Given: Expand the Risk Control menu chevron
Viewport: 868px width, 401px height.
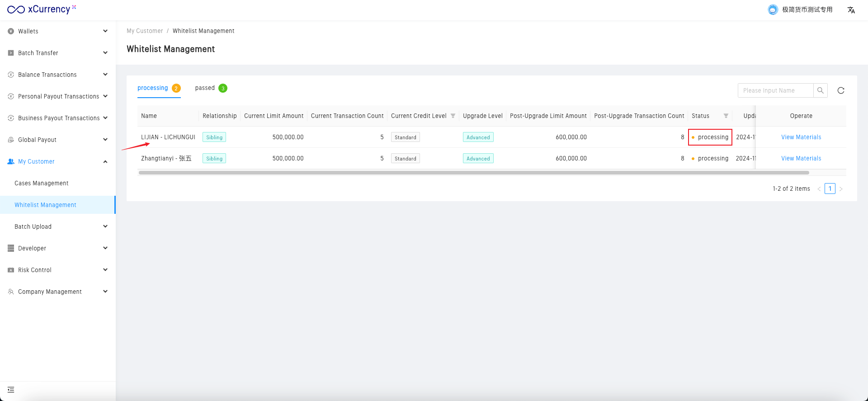Looking at the screenshot, I should coord(105,270).
